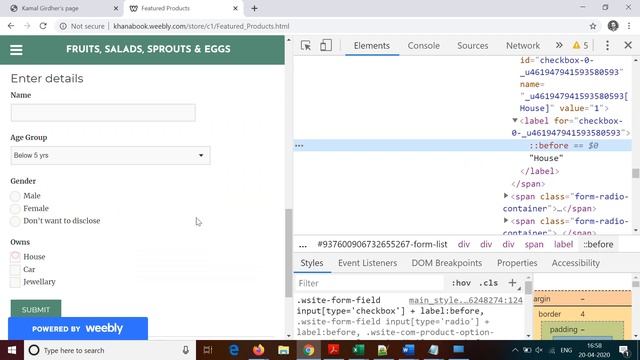This screenshot has width=640, height=360.
Task: Tick the Jewellary checkbox
Action: coord(15,282)
